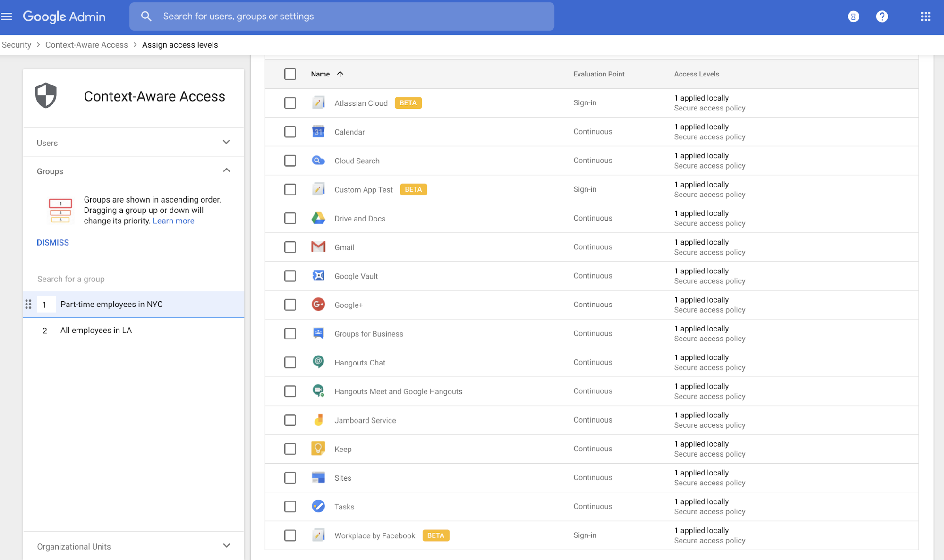This screenshot has height=560, width=944.
Task: Click the BETA badge next to Custom App Test
Action: (x=413, y=189)
